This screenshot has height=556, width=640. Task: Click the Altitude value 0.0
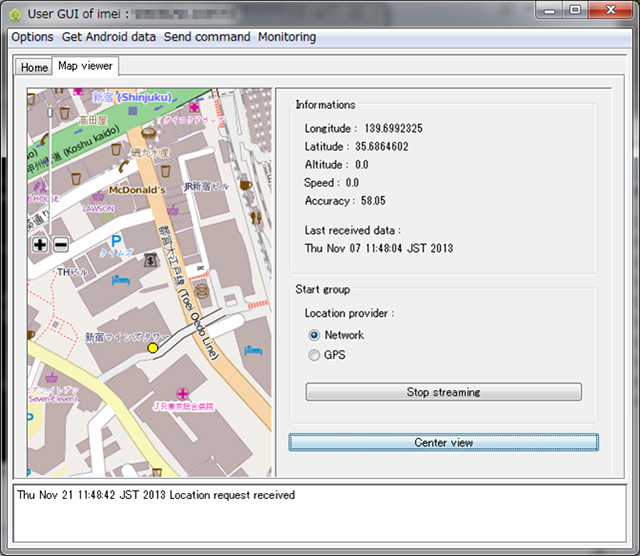[362, 165]
